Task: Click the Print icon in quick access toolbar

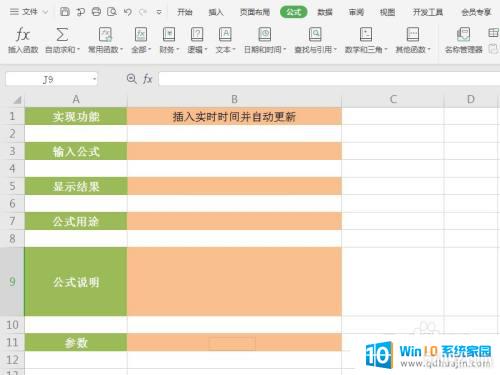Action: pos(96,12)
